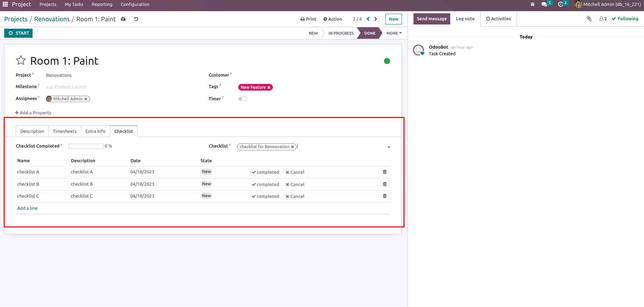The image size is (644, 307).
Task: Set stage to NEW
Action: (313, 33)
